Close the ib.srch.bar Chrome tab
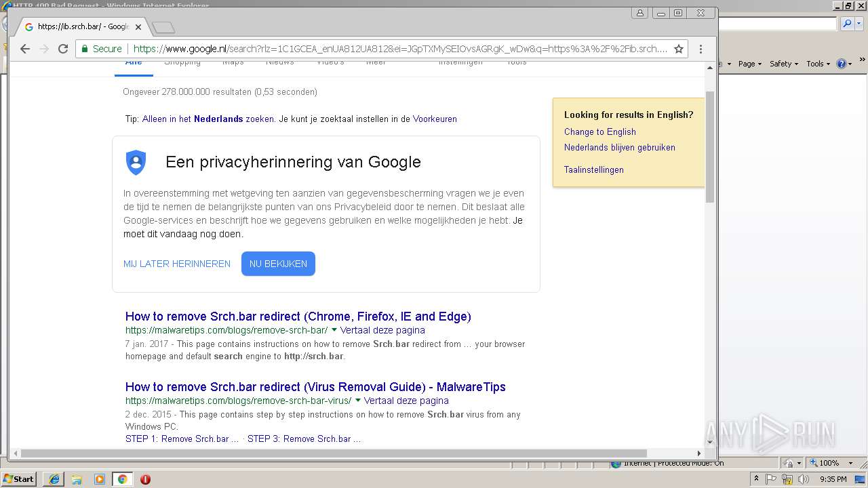Image resolution: width=868 pixels, height=488 pixels. [x=138, y=27]
